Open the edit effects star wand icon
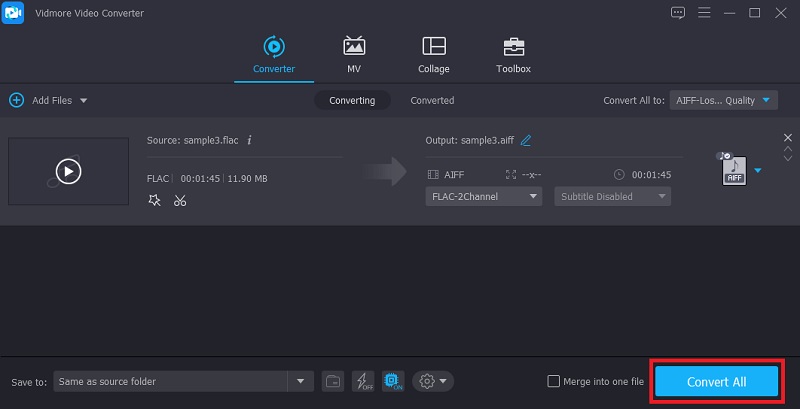The image size is (800, 409). [154, 200]
